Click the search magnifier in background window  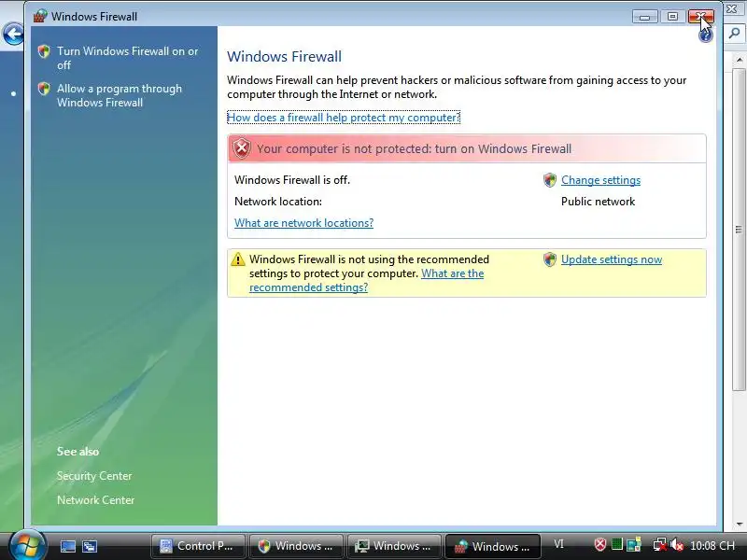tap(734, 34)
